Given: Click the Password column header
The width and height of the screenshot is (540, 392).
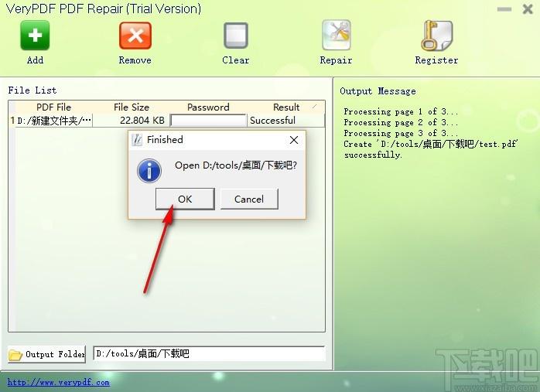Looking at the screenshot, I should point(208,107).
